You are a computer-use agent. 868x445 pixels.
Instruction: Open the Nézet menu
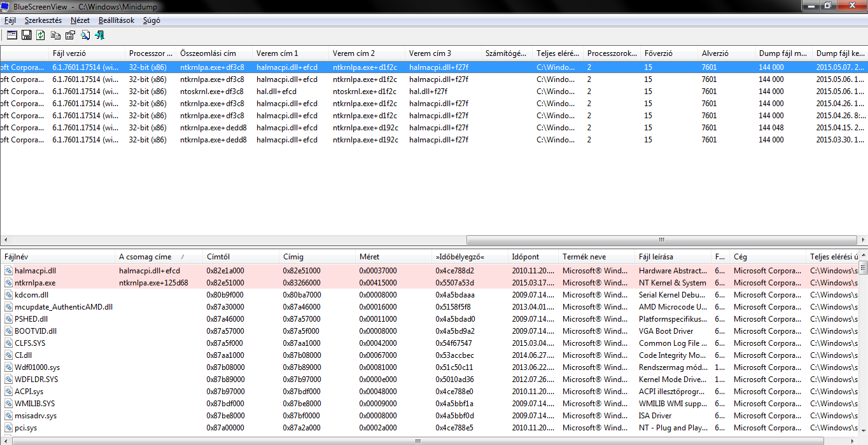pos(80,20)
